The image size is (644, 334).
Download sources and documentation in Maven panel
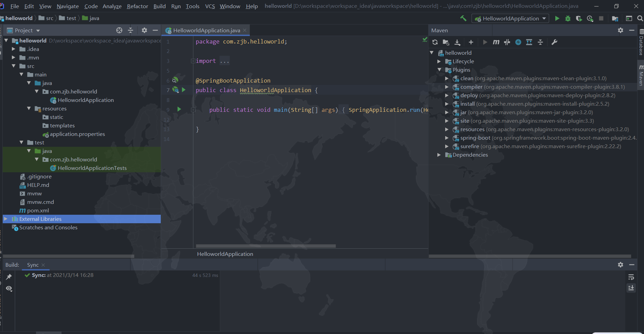pyautogui.click(x=457, y=42)
